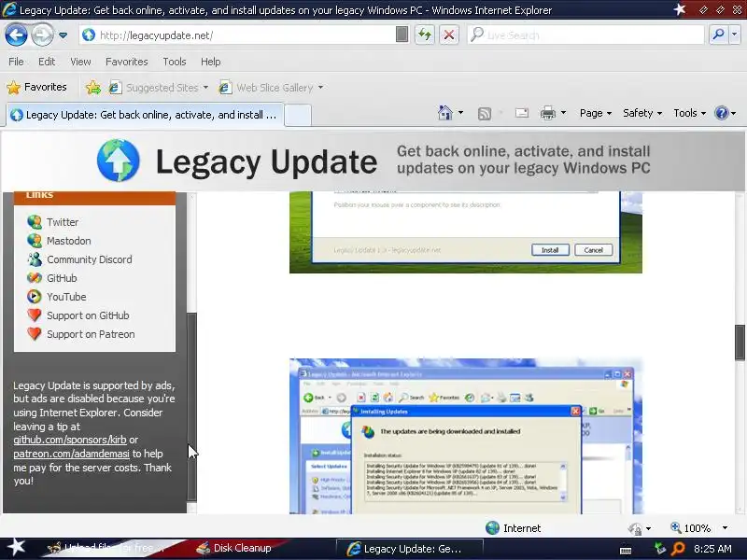This screenshot has width=747, height=560.
Task: Open zoom level dropdown arrow
Action: [x=725, y=528]
